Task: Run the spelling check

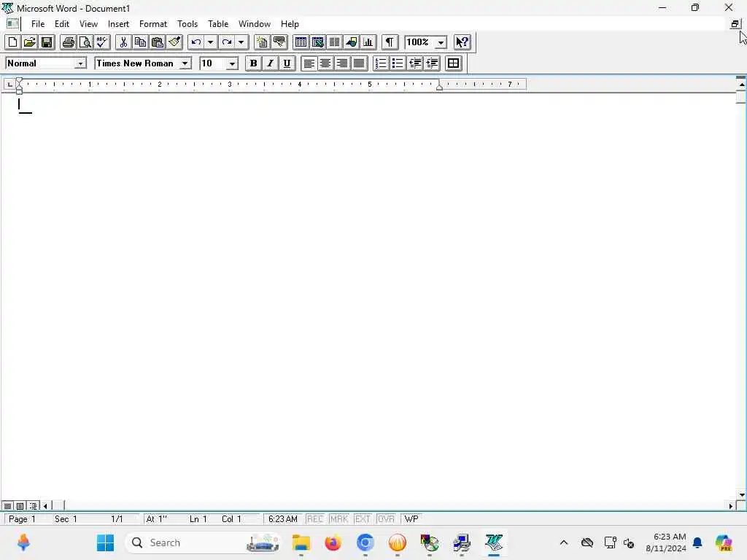Action: [x=102, y=42]
